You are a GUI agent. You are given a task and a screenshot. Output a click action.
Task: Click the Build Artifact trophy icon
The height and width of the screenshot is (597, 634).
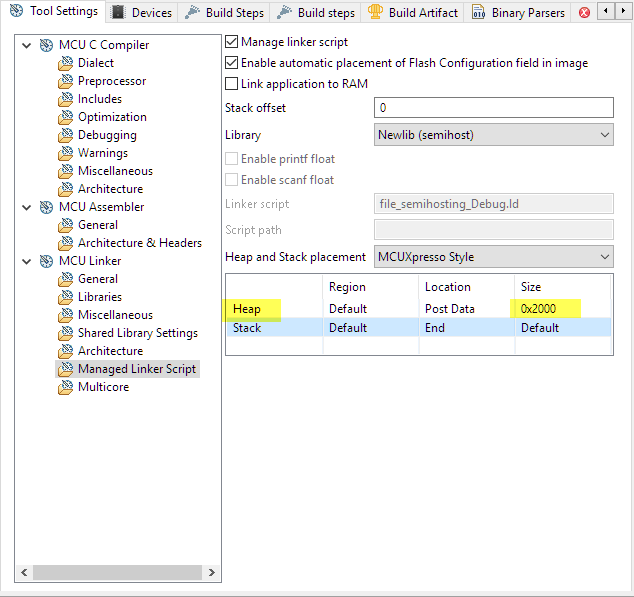pos(375,13)
